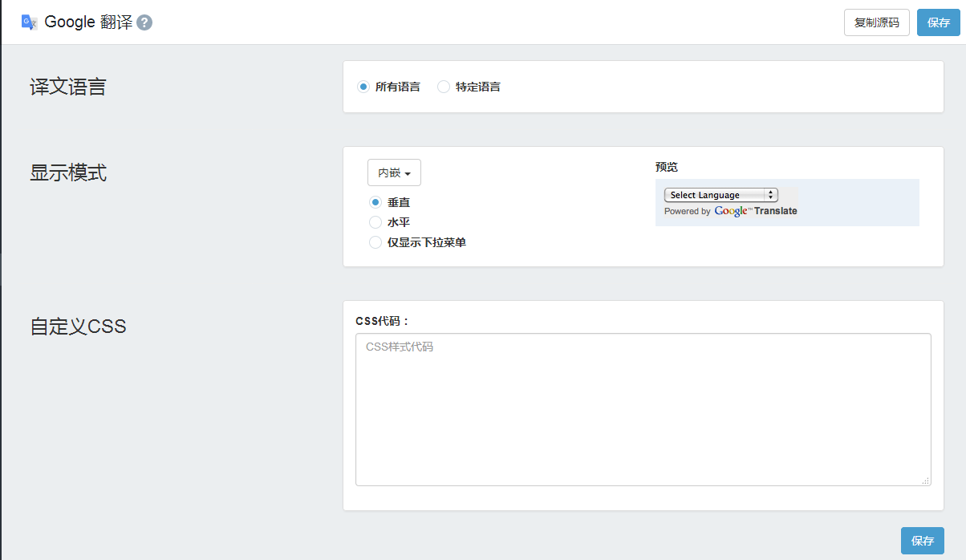Choose the 仅显示下拉菜单 radio button
This screenshot has height=560, width=966.
(375, 242)
